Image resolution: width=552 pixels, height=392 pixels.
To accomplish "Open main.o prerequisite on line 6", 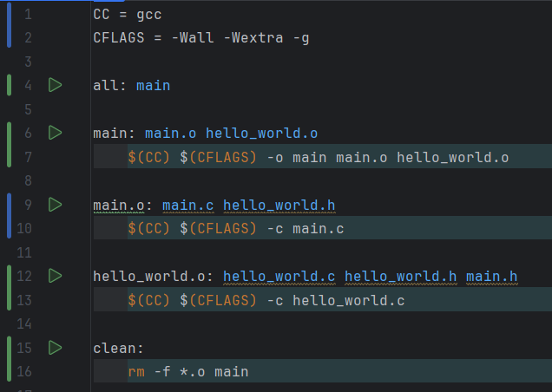I will (x=170, y=134).
